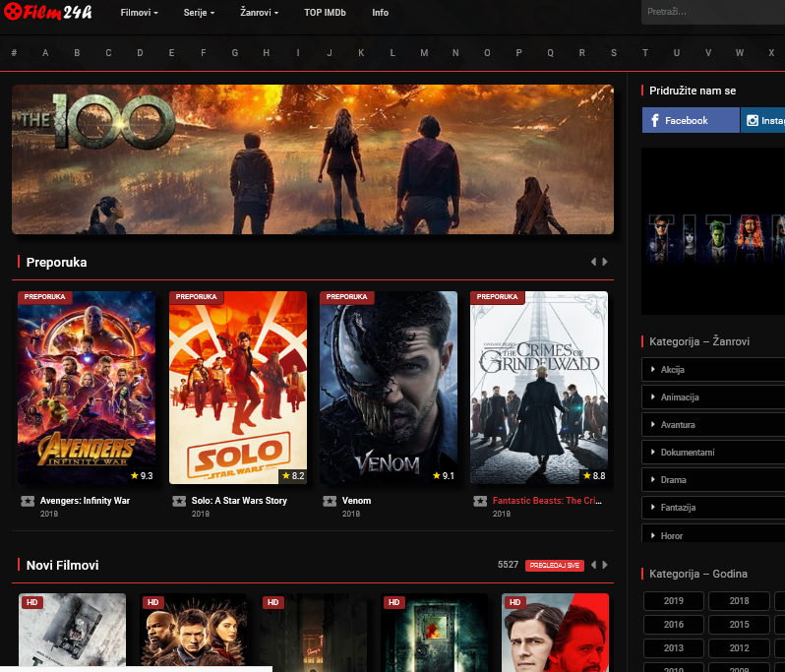This screenshot has height=672, width=785.
Task: Select year 2019 category
Action: [x=674, y=601]
